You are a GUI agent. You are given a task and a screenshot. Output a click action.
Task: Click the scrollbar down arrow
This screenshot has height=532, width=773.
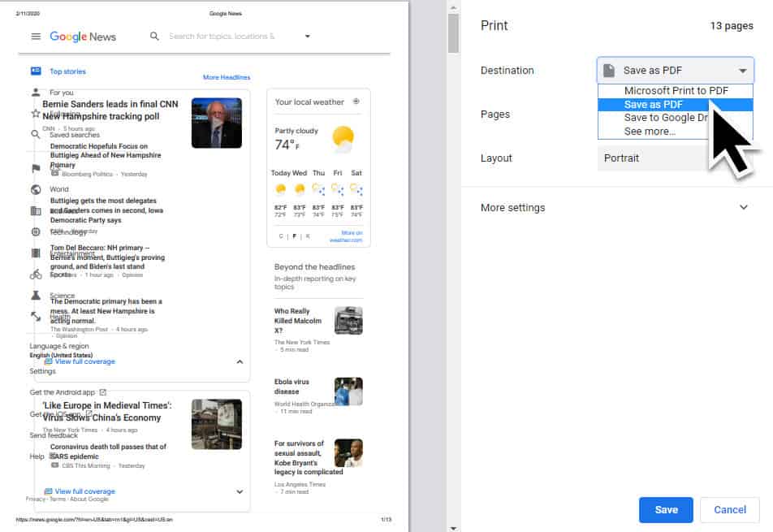pos(453,528)
